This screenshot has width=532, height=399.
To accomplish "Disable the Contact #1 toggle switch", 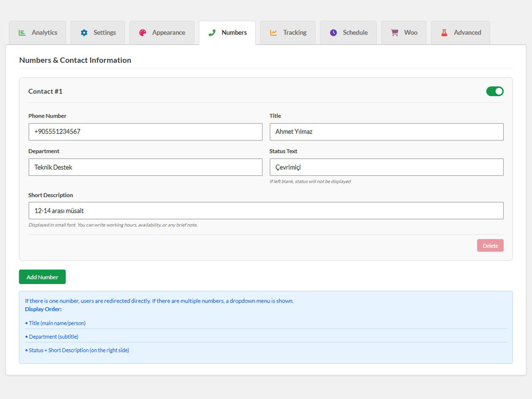I will [495, 91].
